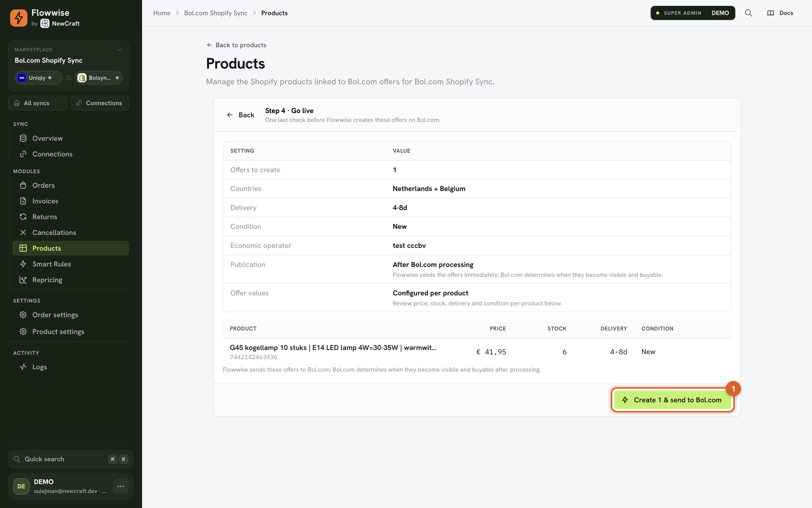Click the Smart Rules bolt icon
The height and width of the screenshot is (508, 812).
point(23,264)
